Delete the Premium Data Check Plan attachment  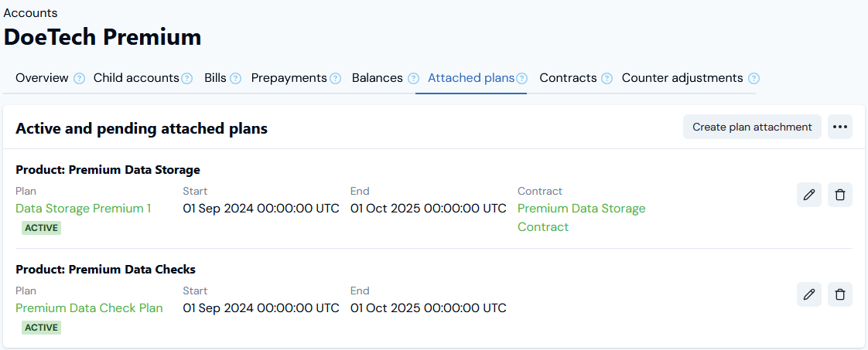click(x=840, y=294)
